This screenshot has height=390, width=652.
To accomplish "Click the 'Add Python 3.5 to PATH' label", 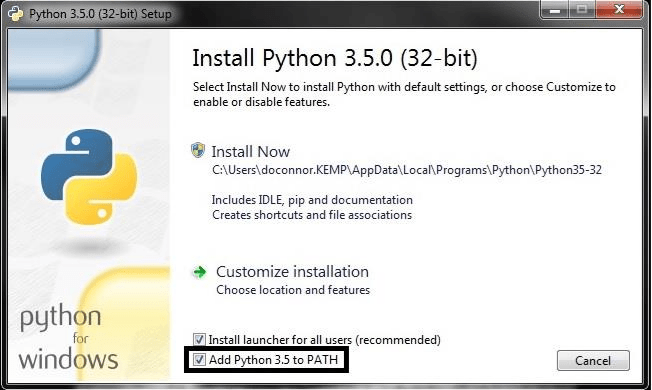I will [273, 360].
